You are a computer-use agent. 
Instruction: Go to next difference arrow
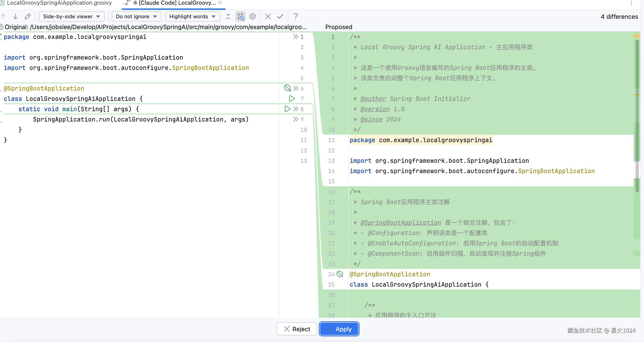click(x=15, y=16)
